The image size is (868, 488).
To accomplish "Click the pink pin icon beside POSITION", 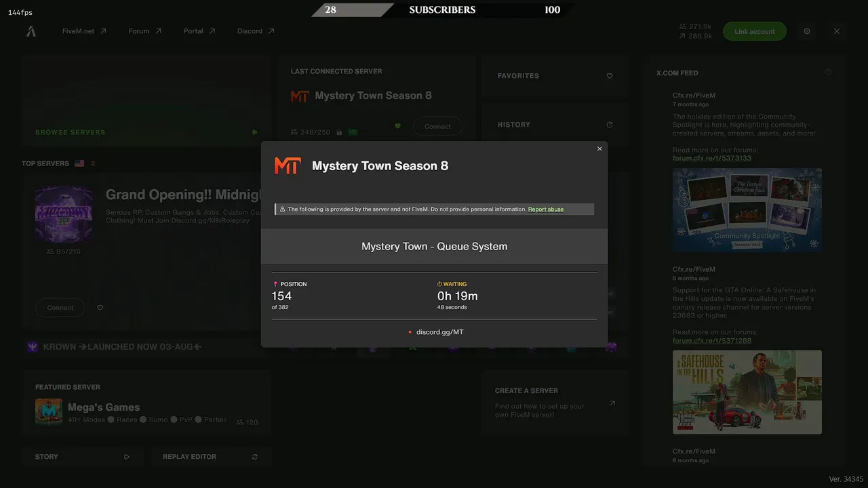I will [275, 284].
